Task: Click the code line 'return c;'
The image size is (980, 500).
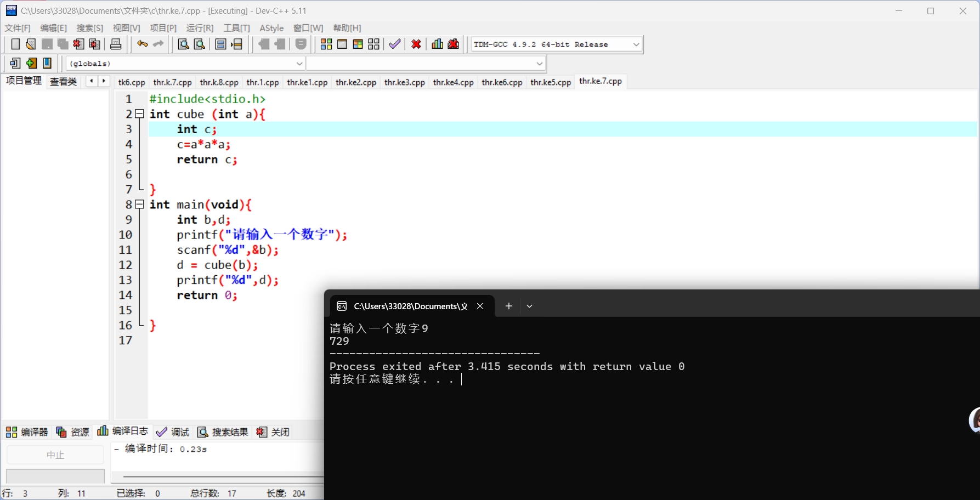Action: pos(207,160)
